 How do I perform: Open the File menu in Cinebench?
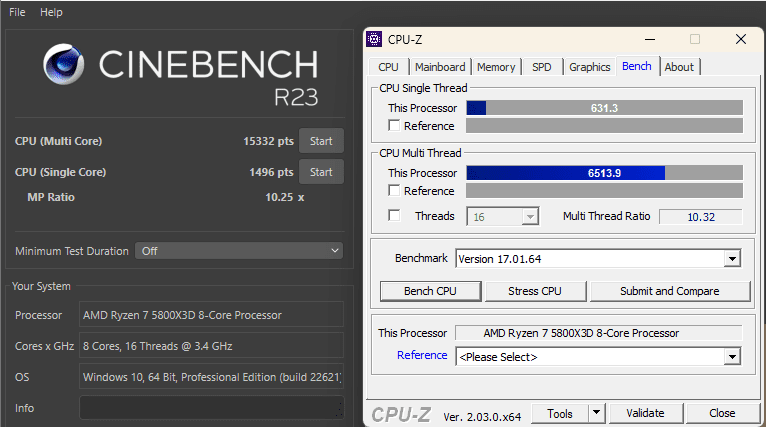tap(17, 12)
